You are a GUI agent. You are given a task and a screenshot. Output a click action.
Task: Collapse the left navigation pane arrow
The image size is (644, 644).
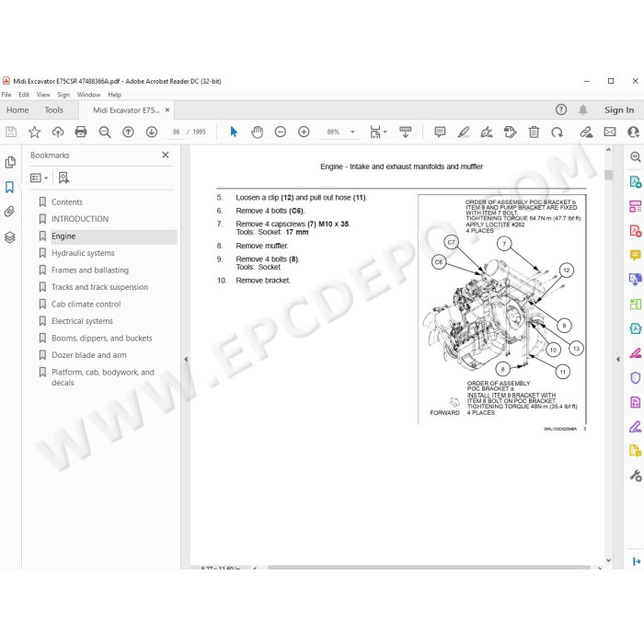[186, 359]
